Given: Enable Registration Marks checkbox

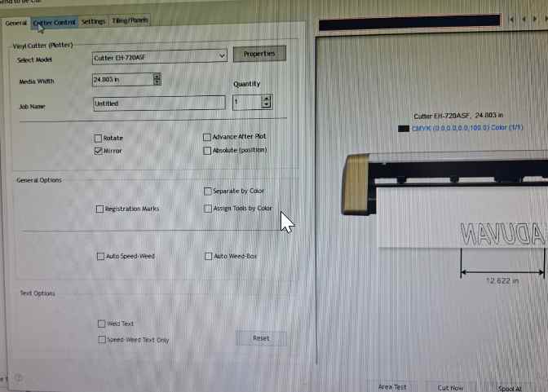Looking at the screenshot, I should pos(99,209).
